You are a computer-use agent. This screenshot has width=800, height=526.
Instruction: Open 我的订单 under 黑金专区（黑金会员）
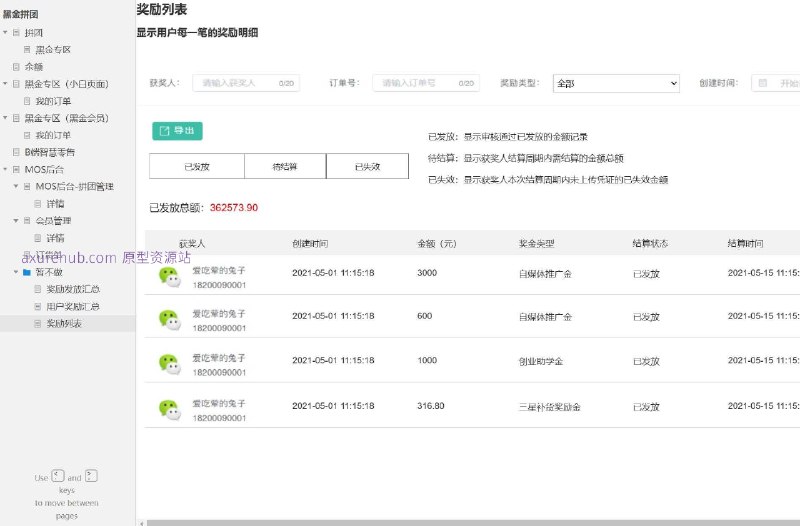coord(53,135)
